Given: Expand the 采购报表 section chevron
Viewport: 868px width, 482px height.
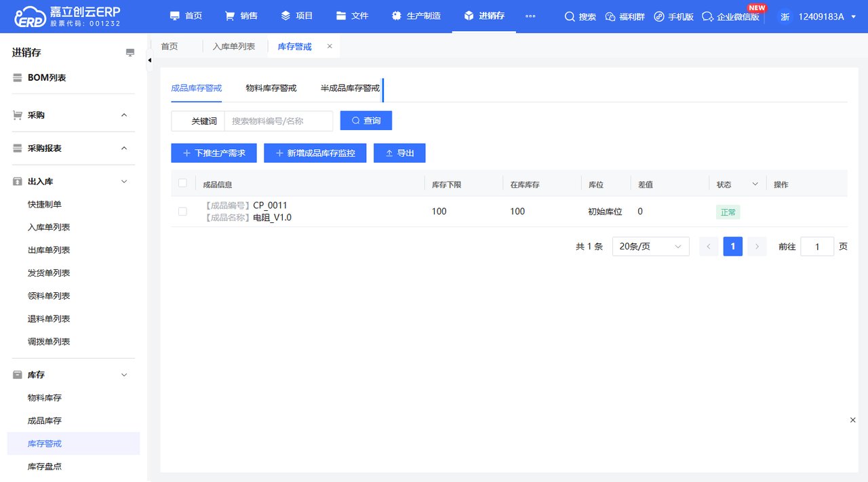Looking at the screenshot, I should [124, 148].
